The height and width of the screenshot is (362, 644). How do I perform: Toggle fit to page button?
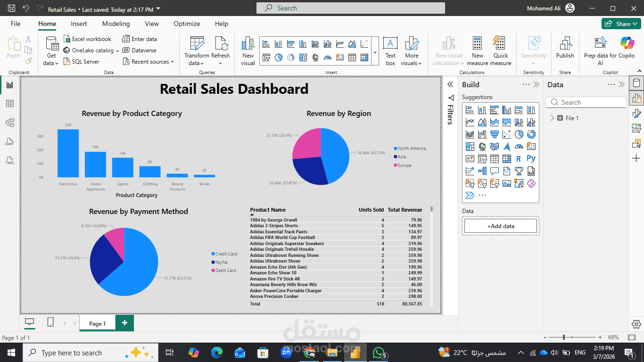tap(632, 337)
